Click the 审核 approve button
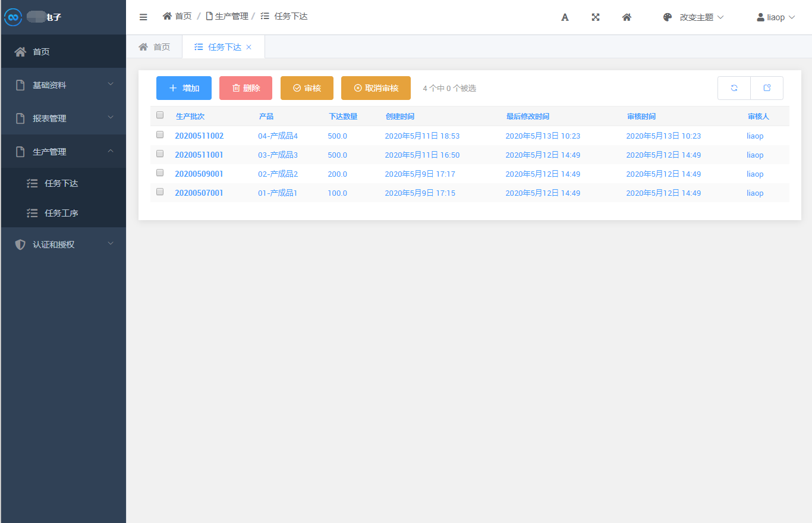 click(307, 88)
